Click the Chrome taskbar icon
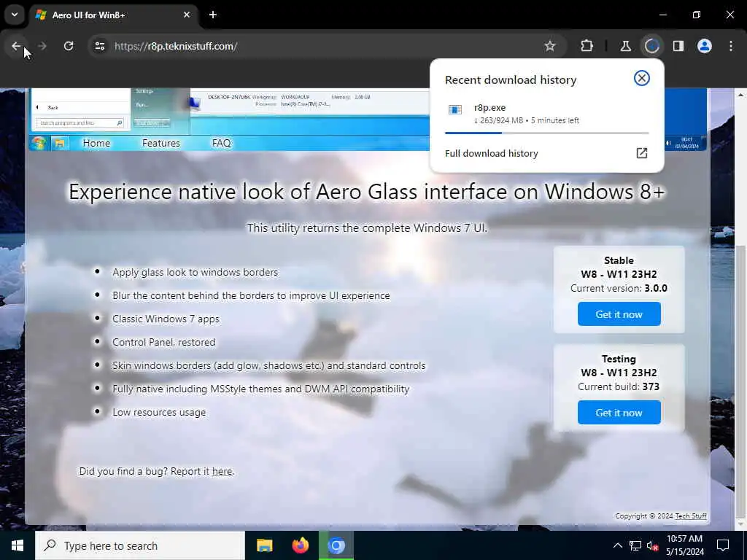 coord(336,545)
